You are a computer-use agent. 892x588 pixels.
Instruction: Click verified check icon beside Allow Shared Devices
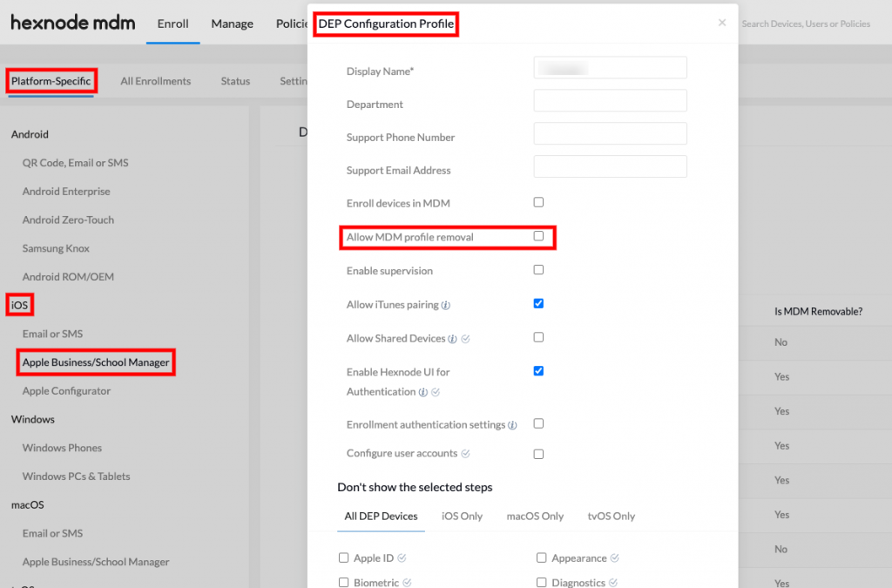point(465,339)
